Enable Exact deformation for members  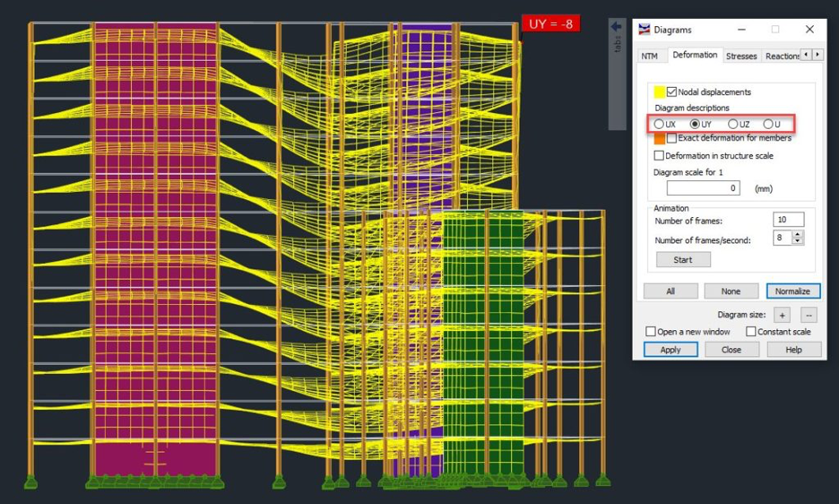point(672,138)
